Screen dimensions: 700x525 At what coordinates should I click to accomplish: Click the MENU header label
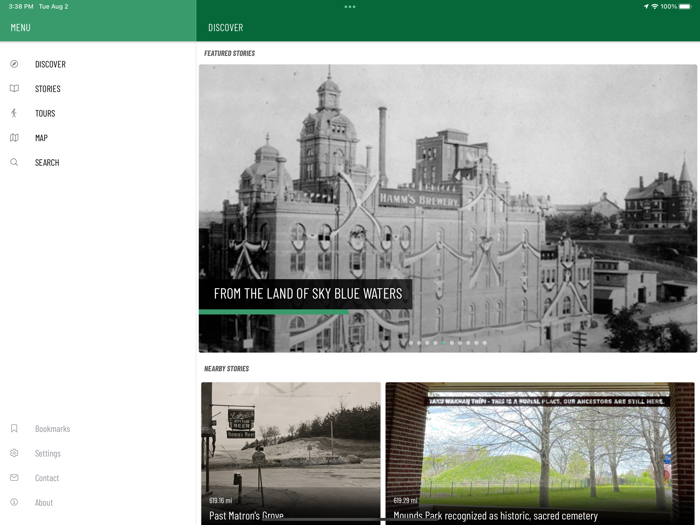coord(21,28)
